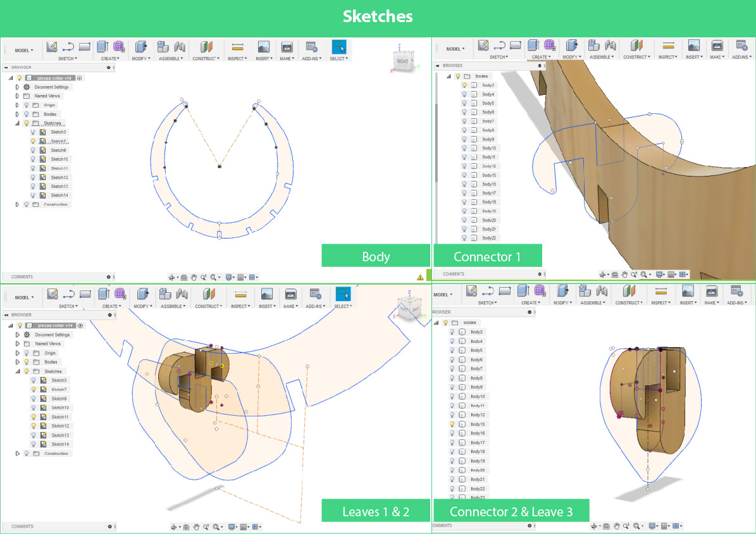756x534 pixels.
Task: Click gear icon above ADD-INS in Connector 2 panel
Action: point(736,290)
